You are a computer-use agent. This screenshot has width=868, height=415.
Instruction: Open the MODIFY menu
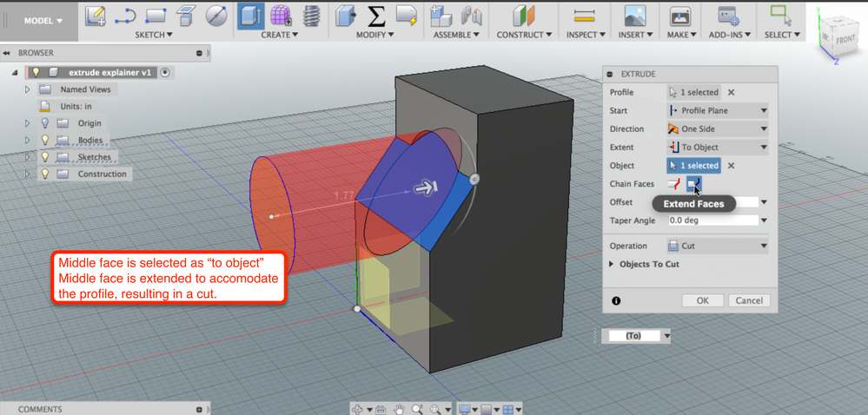(375, 35)
